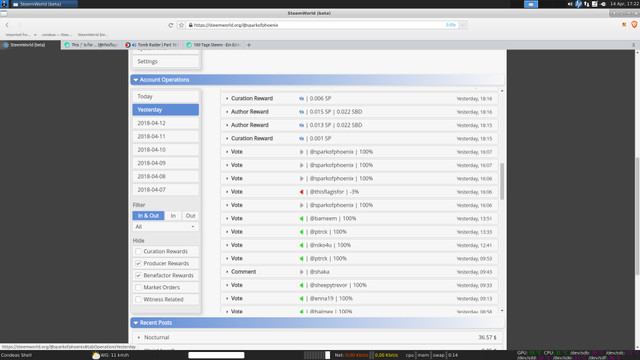Select the 2018-04-08 date tab
Screen dimensions: 640x360
tap(165, 176)
